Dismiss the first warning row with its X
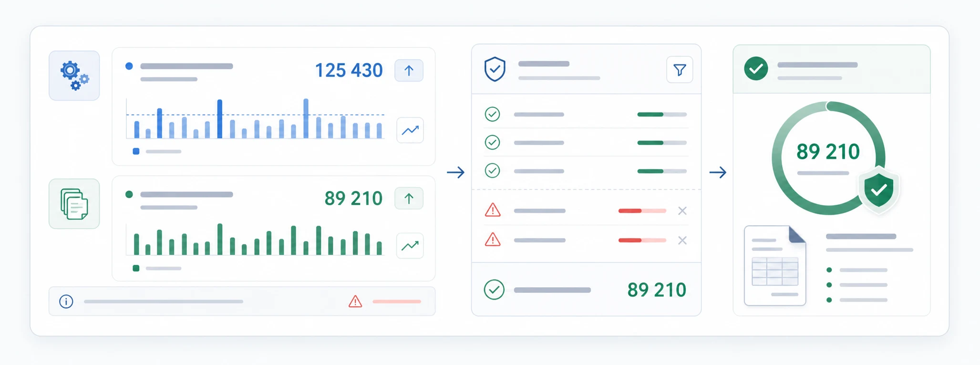This screenshot has width=980, height=365. [682, 211]
